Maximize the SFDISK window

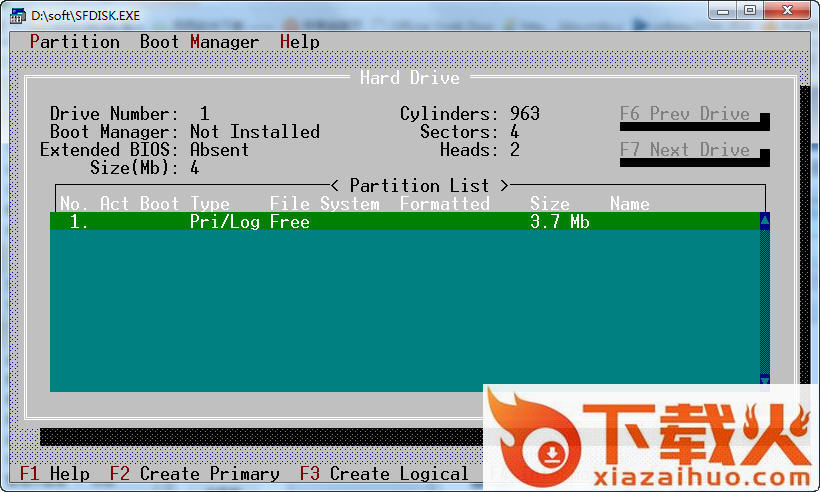tap(750, 10)
